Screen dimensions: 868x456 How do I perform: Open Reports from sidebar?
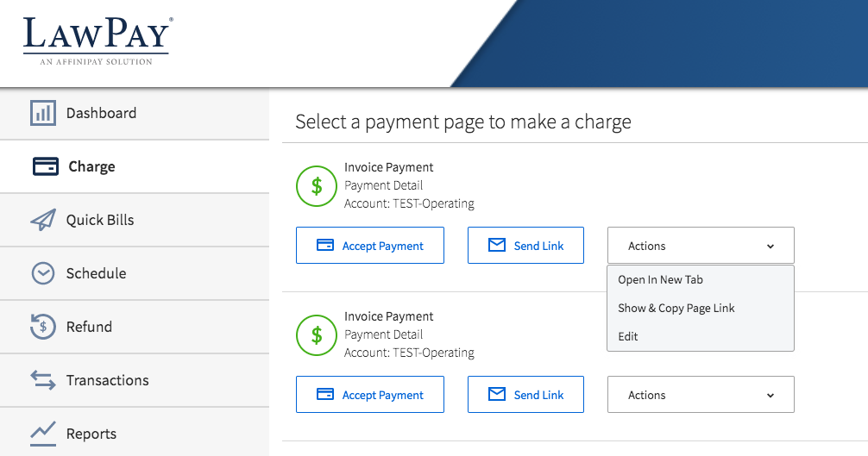[x=135, y=432]
